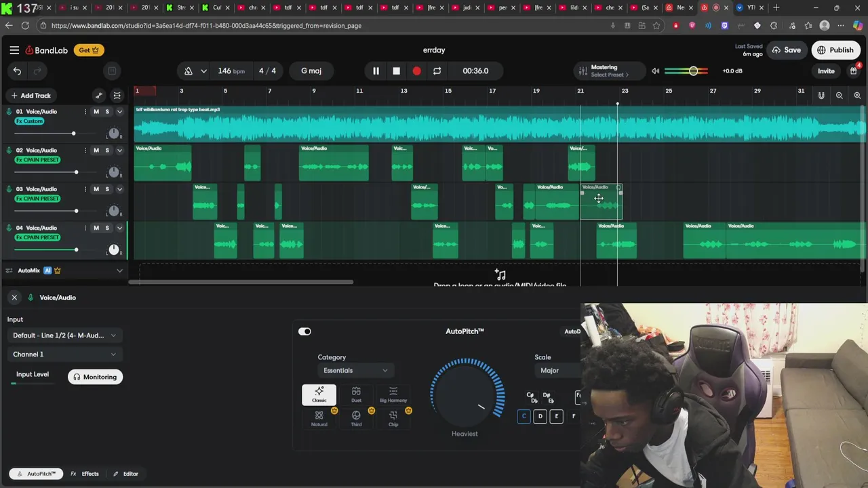Mute track 03 Voice/Audio
This screenshot has width=868, height=488.
coord(96,189)
